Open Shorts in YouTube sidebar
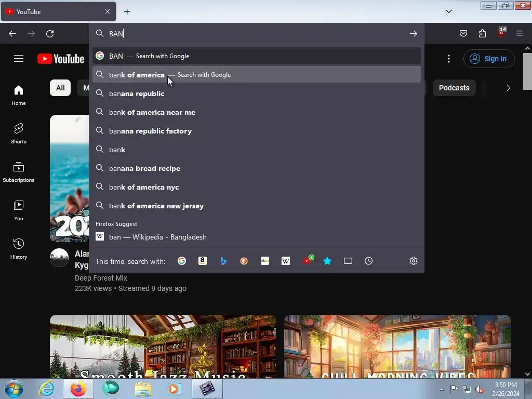532x399 pixels. point(19,134)
